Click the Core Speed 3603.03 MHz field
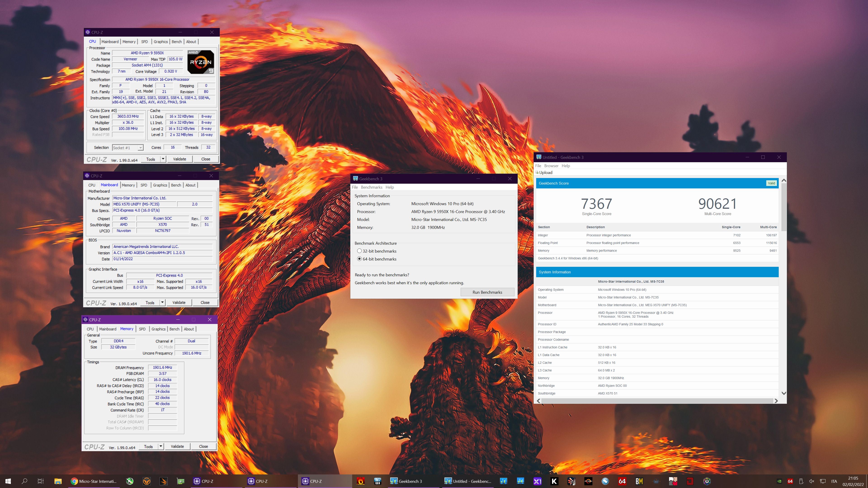 [x=128, y=117]
